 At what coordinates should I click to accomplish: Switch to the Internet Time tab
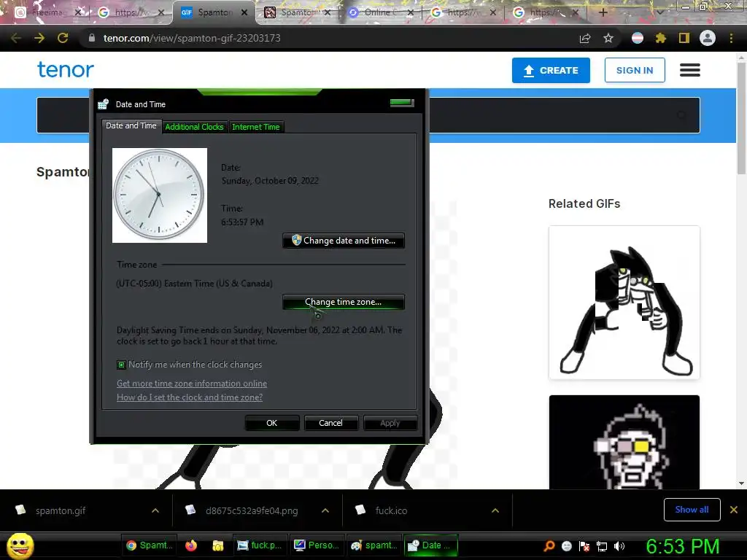(x=256, y=127)
